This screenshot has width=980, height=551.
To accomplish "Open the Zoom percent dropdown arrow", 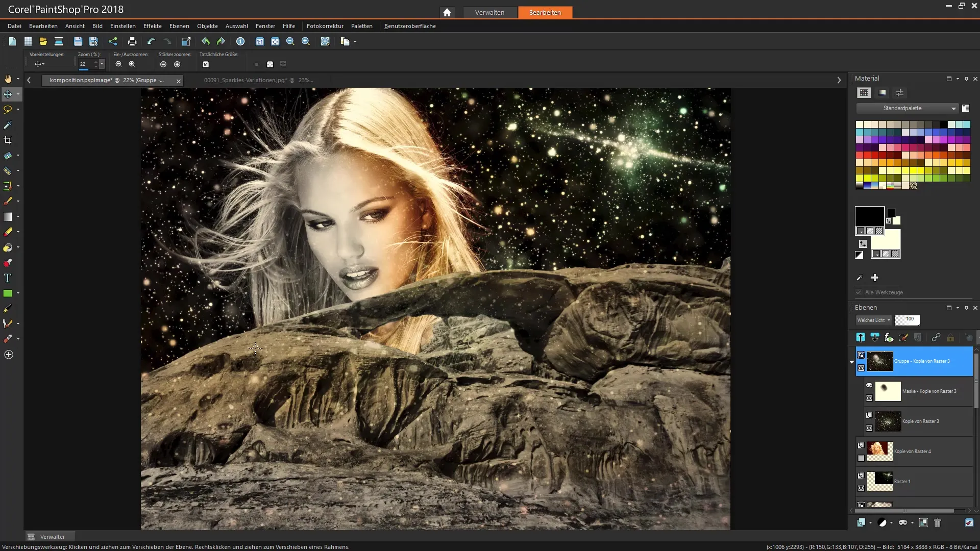I will (x=102, y=64).
